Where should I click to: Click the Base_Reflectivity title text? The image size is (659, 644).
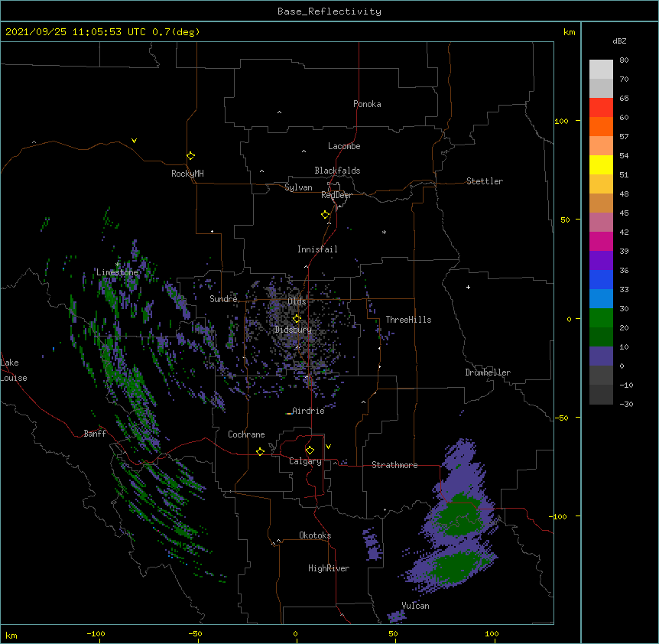click(x=329, y=11)
